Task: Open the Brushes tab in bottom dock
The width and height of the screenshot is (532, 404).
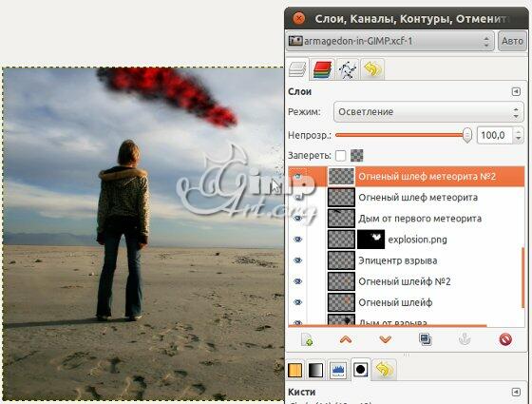Action: (361, 370)
